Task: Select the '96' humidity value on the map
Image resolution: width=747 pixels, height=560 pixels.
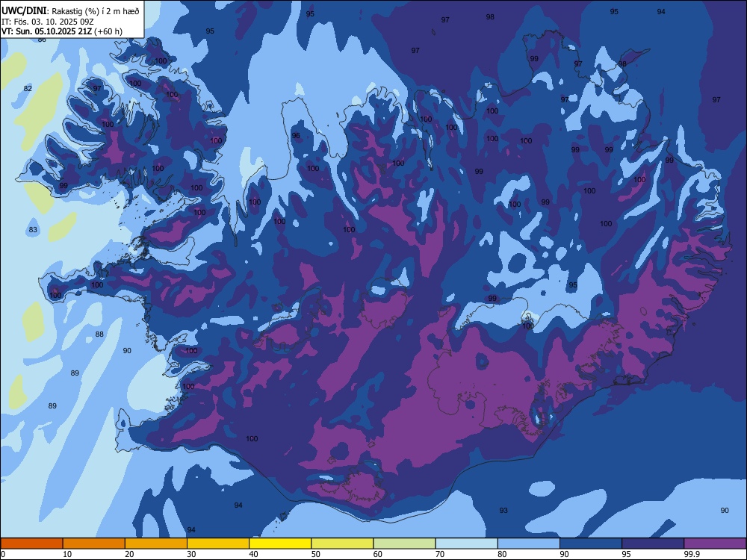Action: (x=296, y=136)
